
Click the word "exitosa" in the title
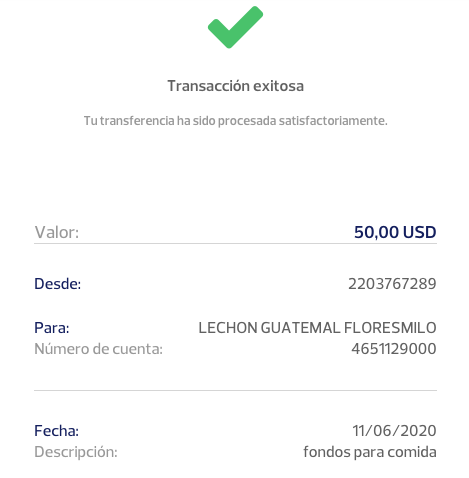tap(278, 86)
